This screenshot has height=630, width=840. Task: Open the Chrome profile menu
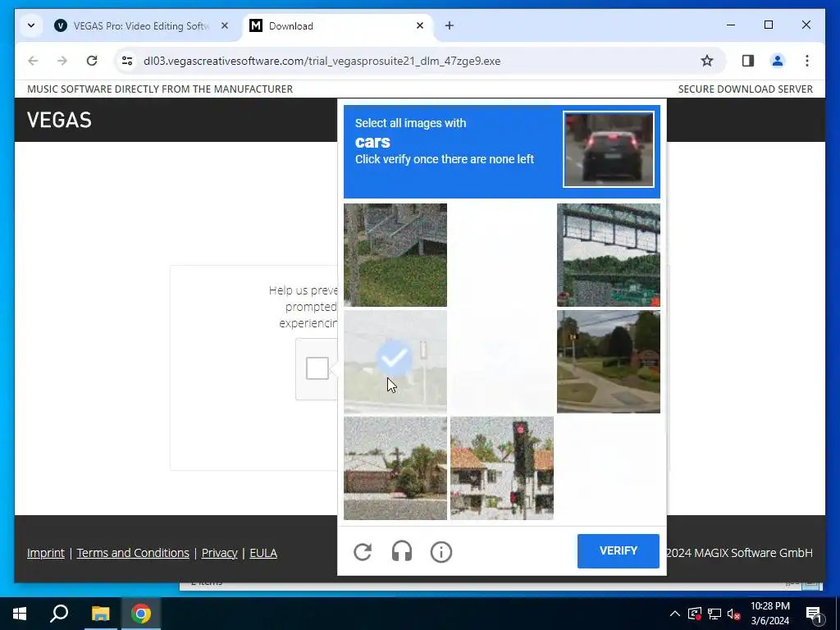(778, 61)
